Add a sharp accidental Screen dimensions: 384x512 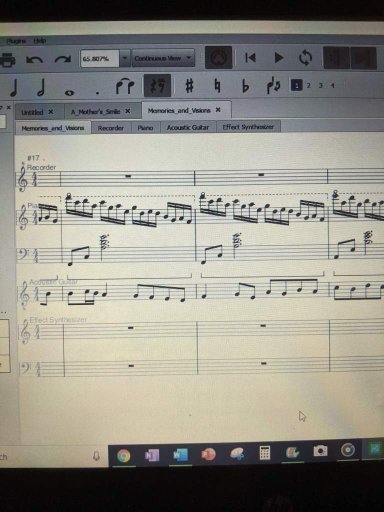click(x=189, y=86)
